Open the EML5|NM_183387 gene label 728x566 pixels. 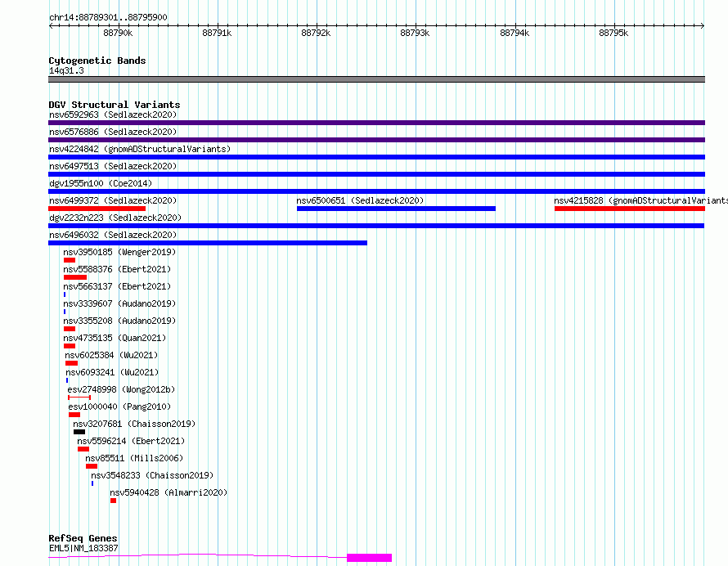(x=83, y=548)
